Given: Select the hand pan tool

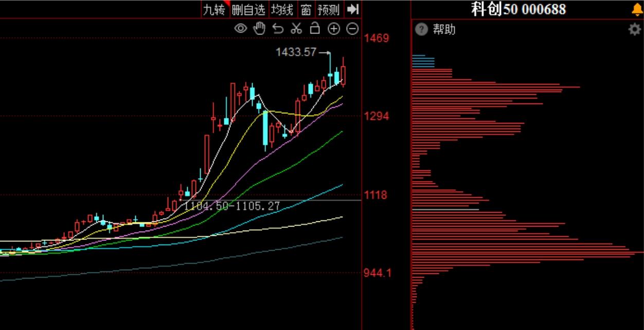Looking at the screenshot, I should pyautogui.click(x=259, y=28).
